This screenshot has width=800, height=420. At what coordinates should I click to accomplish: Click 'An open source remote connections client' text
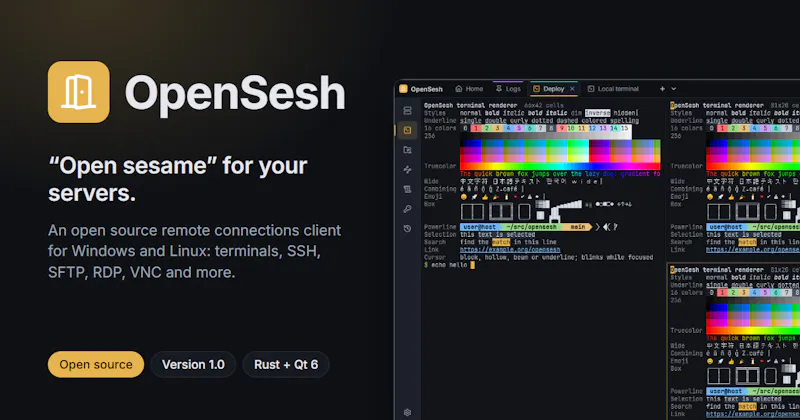194,230
